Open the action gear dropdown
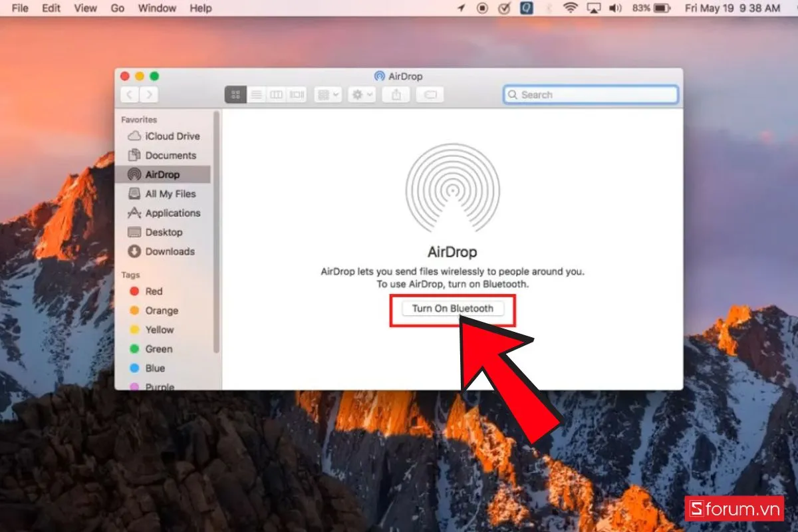The height and width of the screenshot is (532, 798). [x=360, y=94]
